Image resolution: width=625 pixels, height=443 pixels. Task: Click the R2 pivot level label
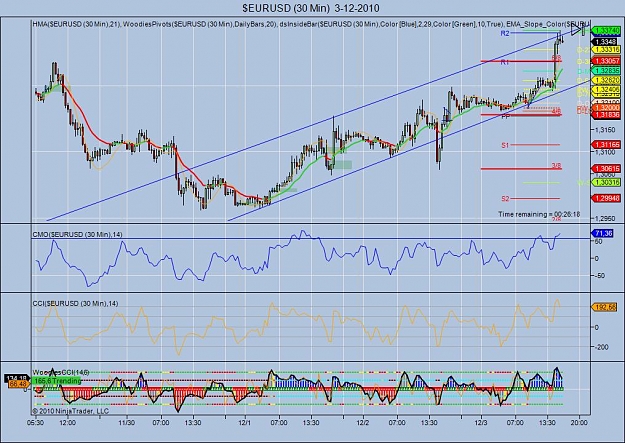coord(505,33)
